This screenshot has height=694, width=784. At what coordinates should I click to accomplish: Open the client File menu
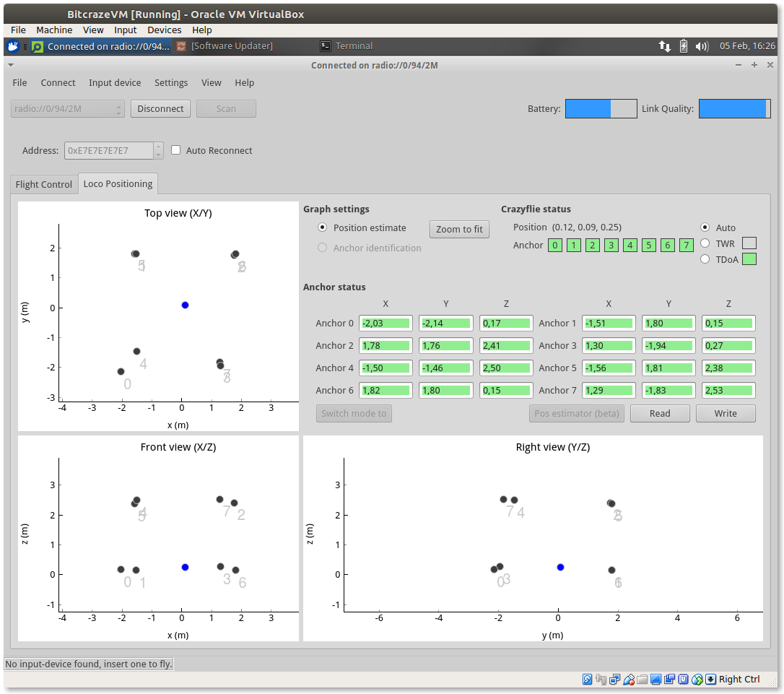point(19,82)
